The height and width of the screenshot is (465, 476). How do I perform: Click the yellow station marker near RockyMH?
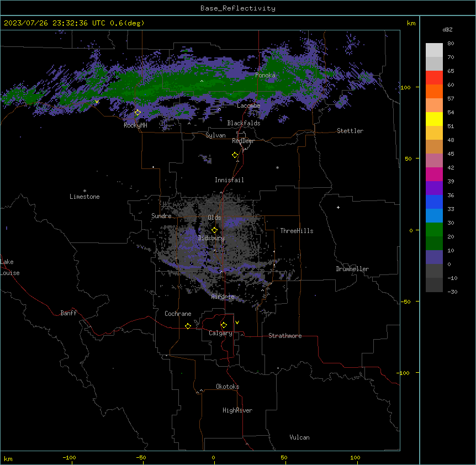(137, 113)
